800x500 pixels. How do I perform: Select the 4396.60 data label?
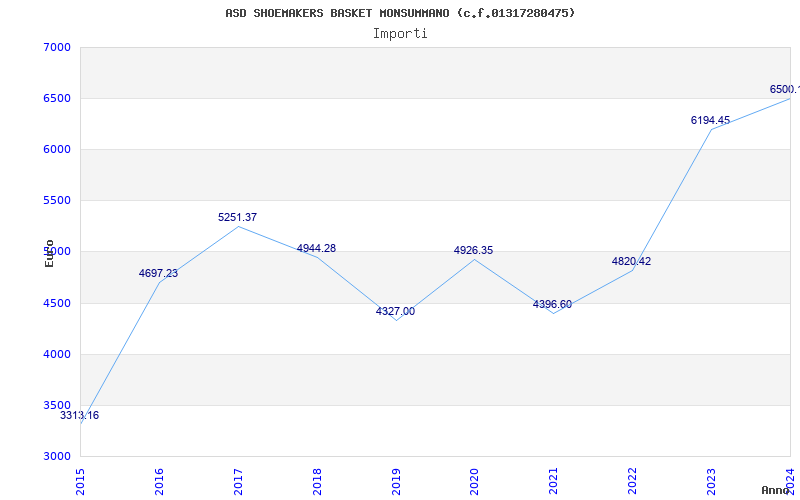click(553, 305)
